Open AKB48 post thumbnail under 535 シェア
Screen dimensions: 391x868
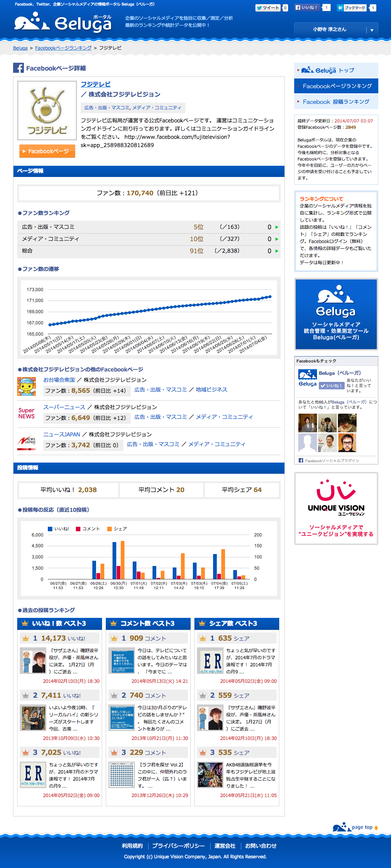210,775
